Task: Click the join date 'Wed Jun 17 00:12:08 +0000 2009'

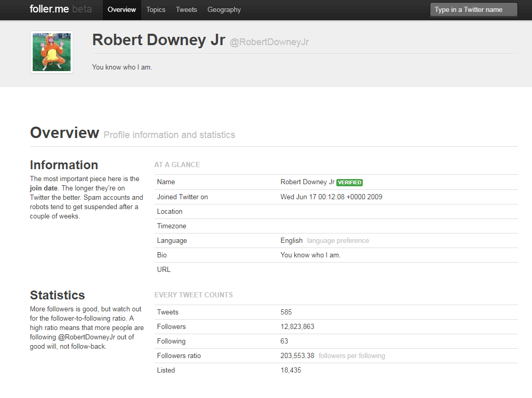Action: coord(331,197)
